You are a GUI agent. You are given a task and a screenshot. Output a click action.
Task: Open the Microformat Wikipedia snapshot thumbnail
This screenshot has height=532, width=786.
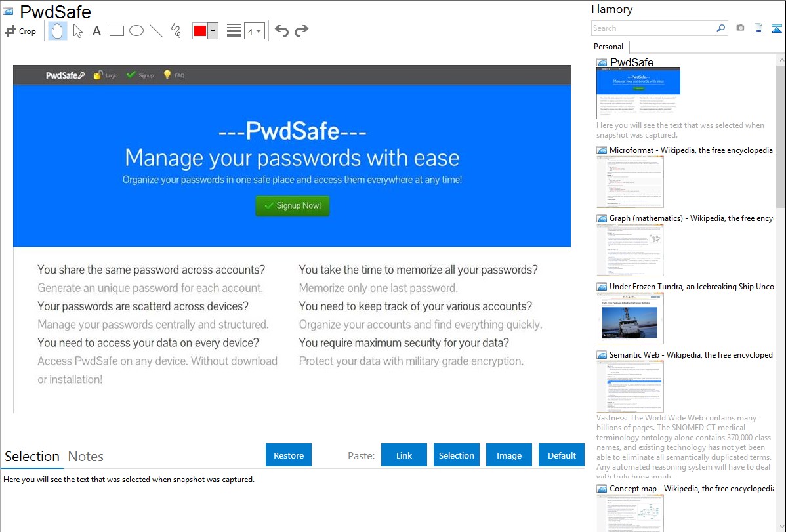point(630,182)
